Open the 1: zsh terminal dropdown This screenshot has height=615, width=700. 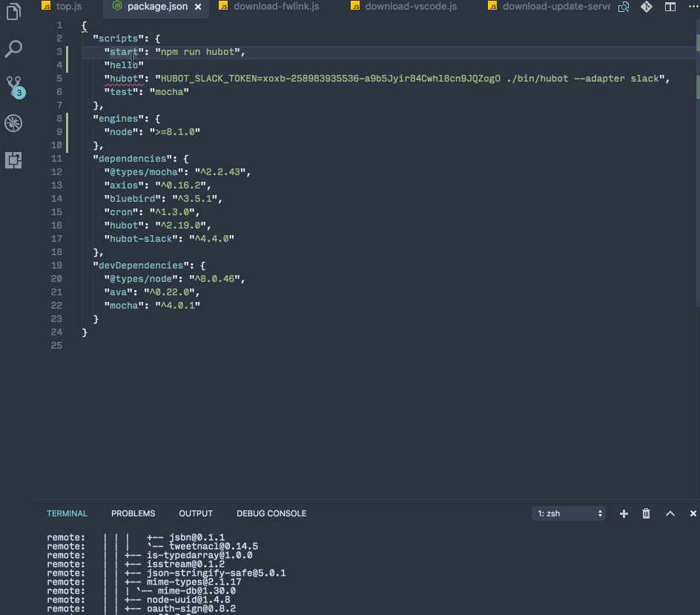point(569,513)
